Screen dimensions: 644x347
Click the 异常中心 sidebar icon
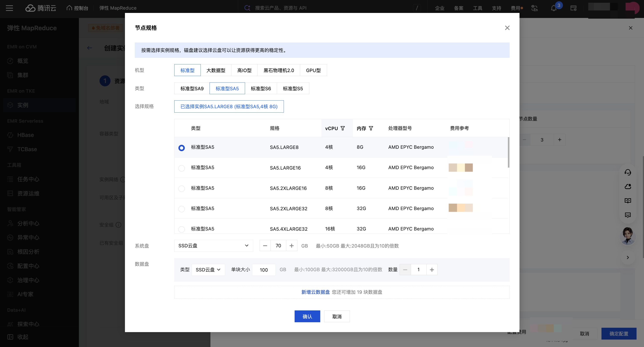[x=10, y=238]
